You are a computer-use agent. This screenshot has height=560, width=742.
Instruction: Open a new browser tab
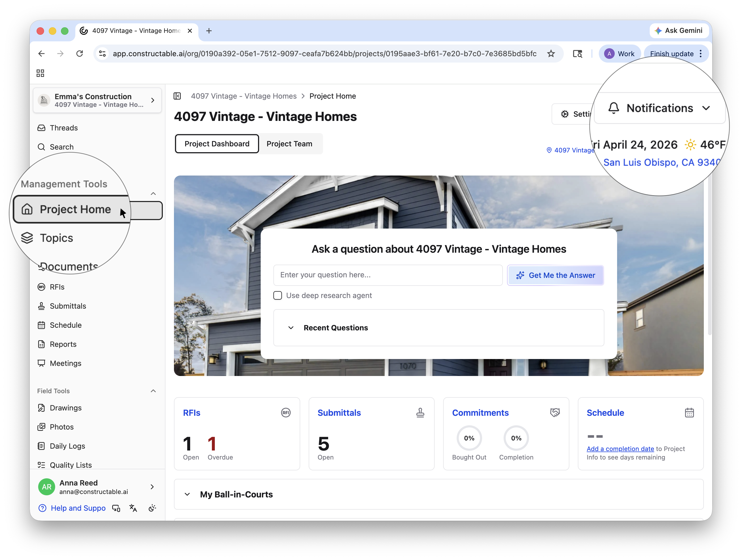tap(209, 31)
